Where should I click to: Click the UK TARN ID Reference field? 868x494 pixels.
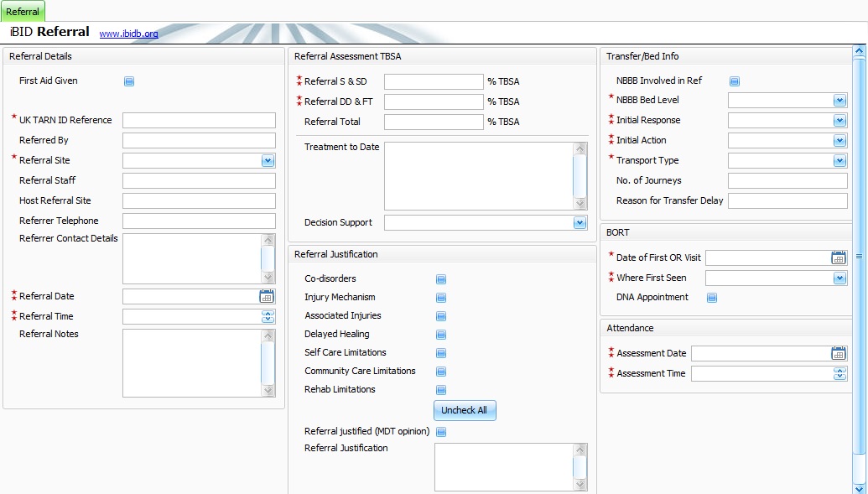[x=199, y=120]
